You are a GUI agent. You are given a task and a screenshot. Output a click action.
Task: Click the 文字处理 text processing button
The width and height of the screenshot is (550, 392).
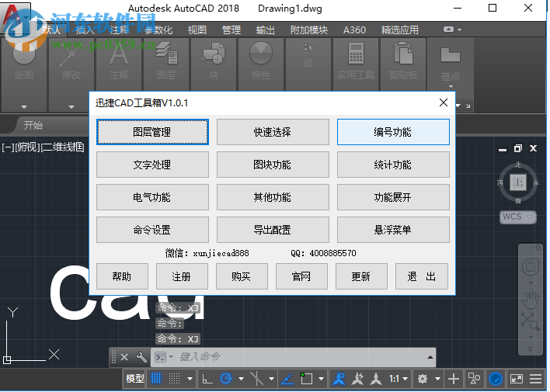(152, 165)
